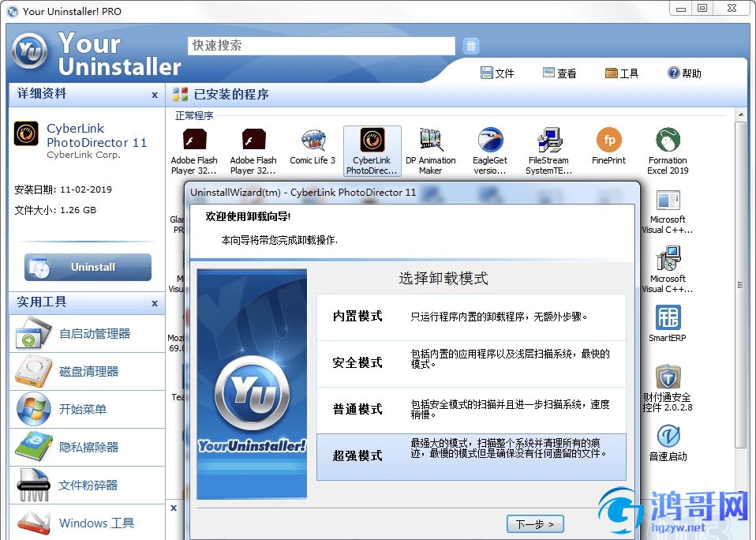The image size is (756, 540).
Task: Select the DP Animation Maker icon
Action: [x=431, y=140]
